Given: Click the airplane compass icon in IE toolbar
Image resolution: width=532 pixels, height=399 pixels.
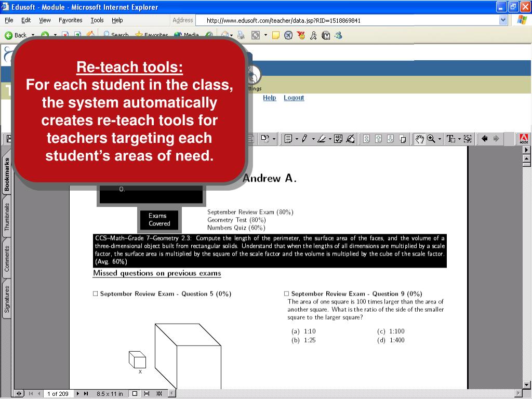Looking at the screenshot, I should 288,35.
